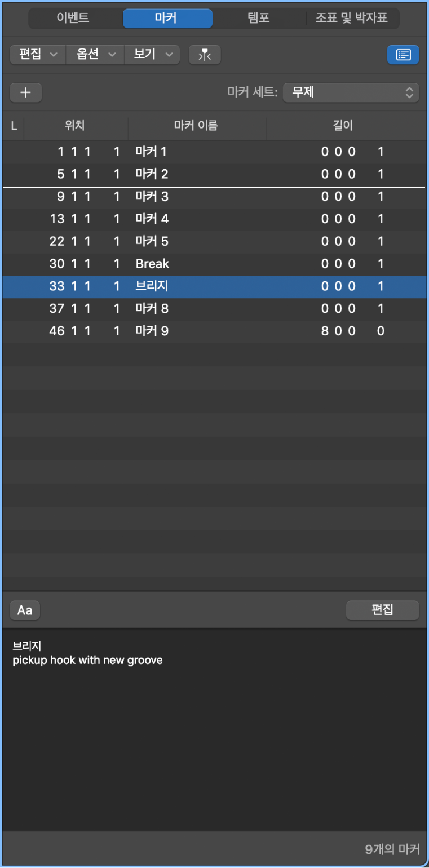The image size is (429, 868).
Task: Enable the marker text view with the blue notes icon
Action: [x=403, y=55]
